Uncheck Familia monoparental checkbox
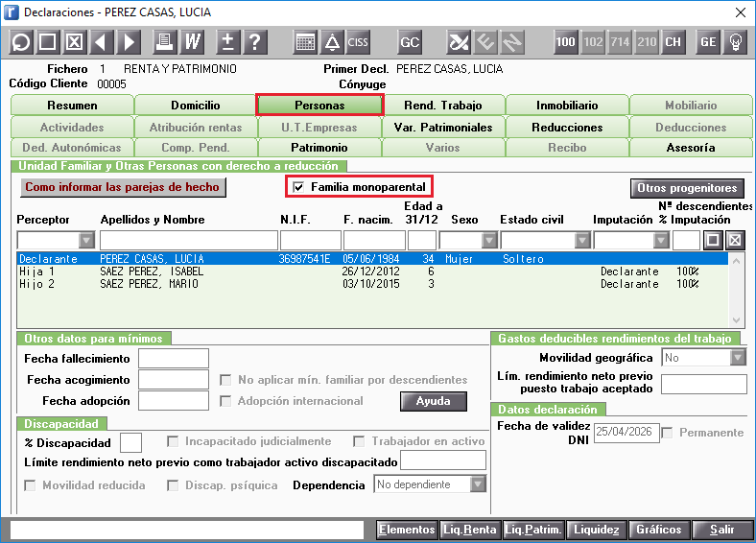Screen dimensions: 756x543 [298, 187]
